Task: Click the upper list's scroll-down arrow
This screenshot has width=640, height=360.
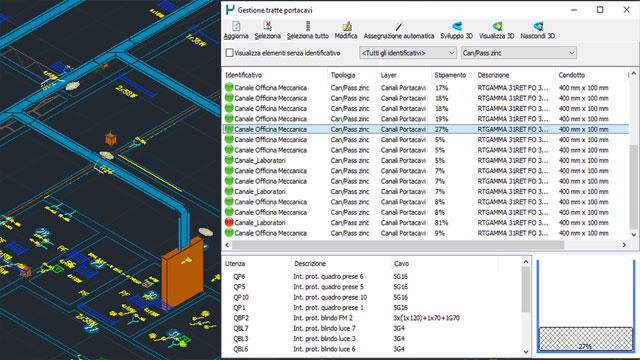Action: [633, 235]
